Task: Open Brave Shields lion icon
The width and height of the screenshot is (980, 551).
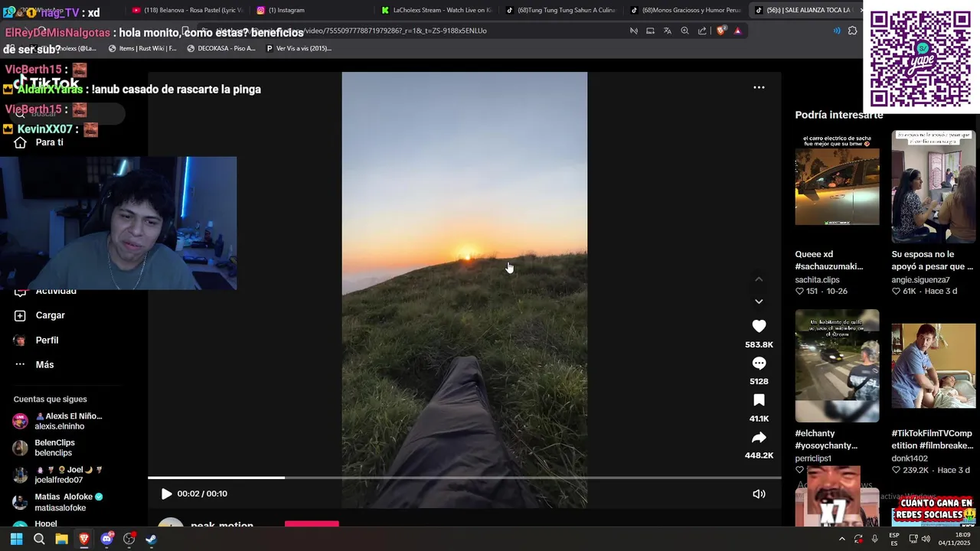Action: point(721,31)
